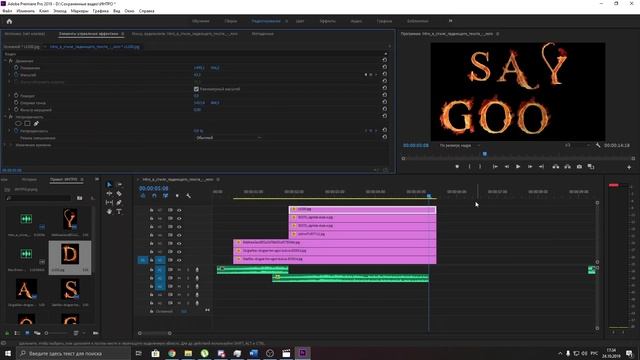This screenshot has width=640, height=360.
Task: Click the Lift button in Program monitor
Action: pyautogui.click(x=556, y=167)
